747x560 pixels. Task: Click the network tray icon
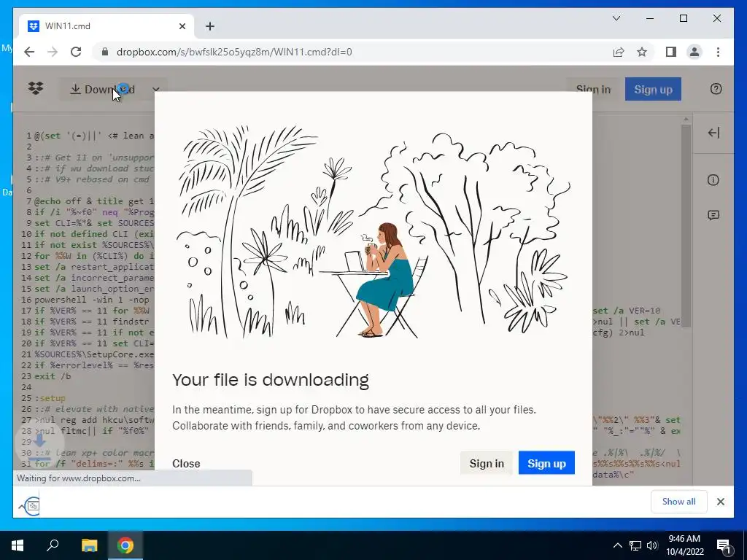coord(635,545)
